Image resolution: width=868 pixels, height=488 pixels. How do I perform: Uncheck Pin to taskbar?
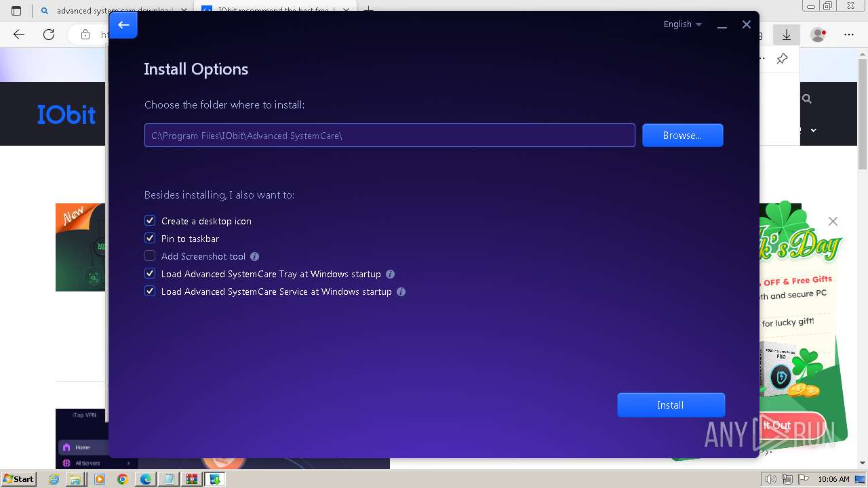150,239
